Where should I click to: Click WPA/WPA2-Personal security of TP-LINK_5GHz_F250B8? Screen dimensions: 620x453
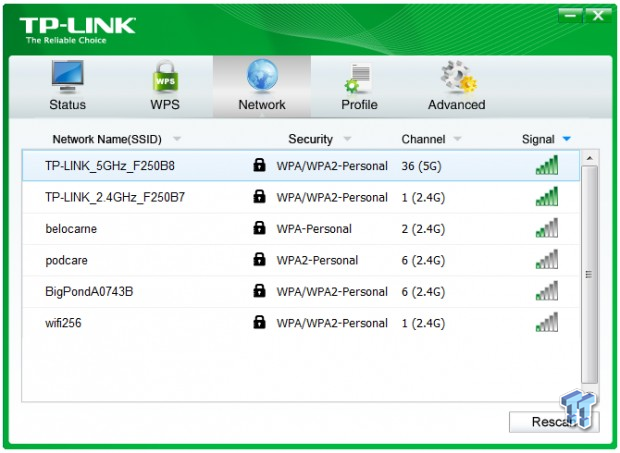[332, 166]
